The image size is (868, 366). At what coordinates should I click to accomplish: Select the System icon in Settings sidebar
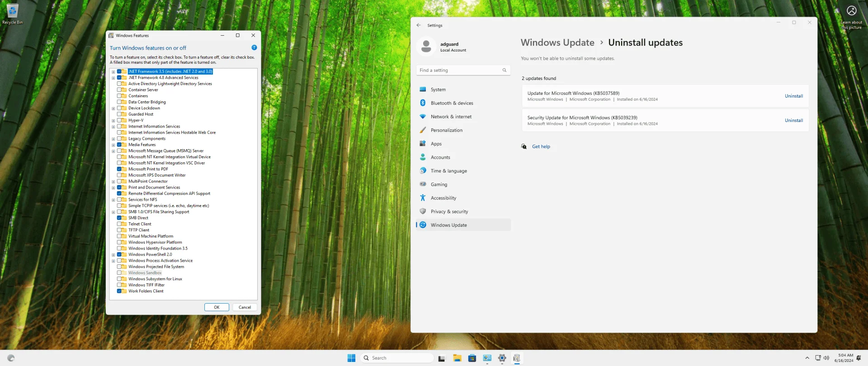(423, 89)
